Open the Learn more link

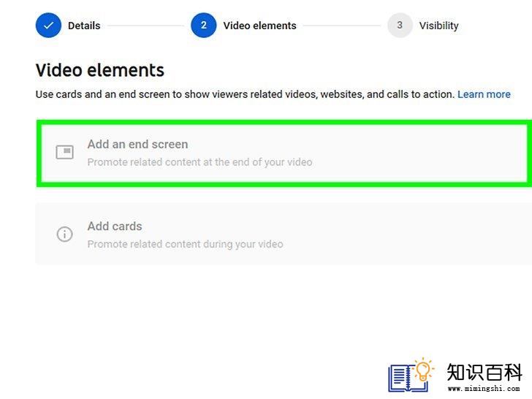(x=484, y=94)
